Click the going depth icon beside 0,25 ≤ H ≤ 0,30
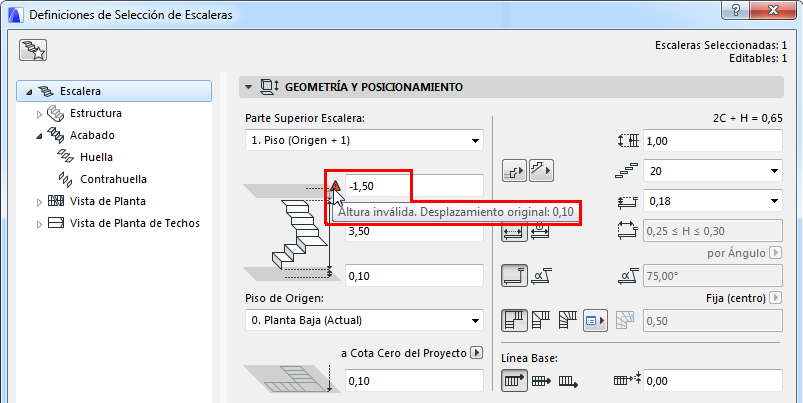This screenshot has width=803, height=403. click(628, 231)
